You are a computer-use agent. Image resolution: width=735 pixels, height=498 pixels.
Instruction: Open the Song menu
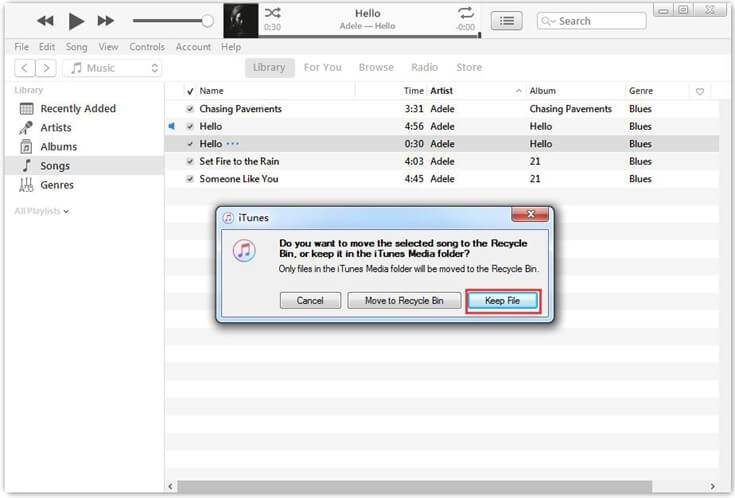coord(76,47)
